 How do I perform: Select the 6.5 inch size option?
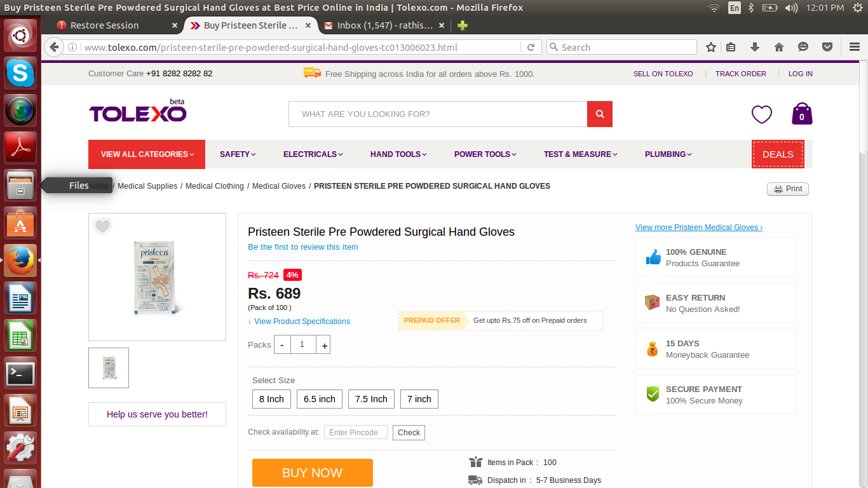click(319, 399)
